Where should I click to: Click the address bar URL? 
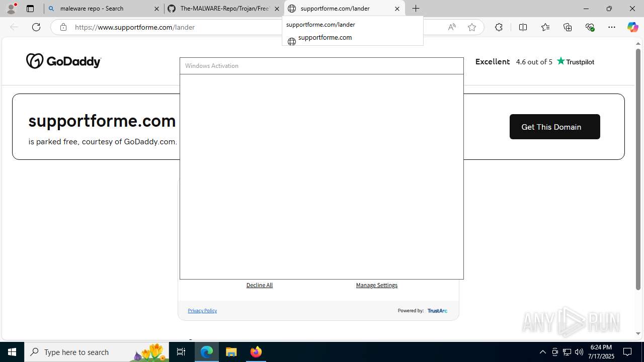point(135,27)
